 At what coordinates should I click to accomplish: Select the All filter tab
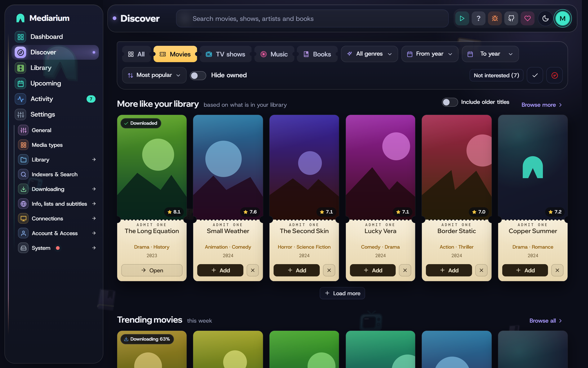click(136, 54)
